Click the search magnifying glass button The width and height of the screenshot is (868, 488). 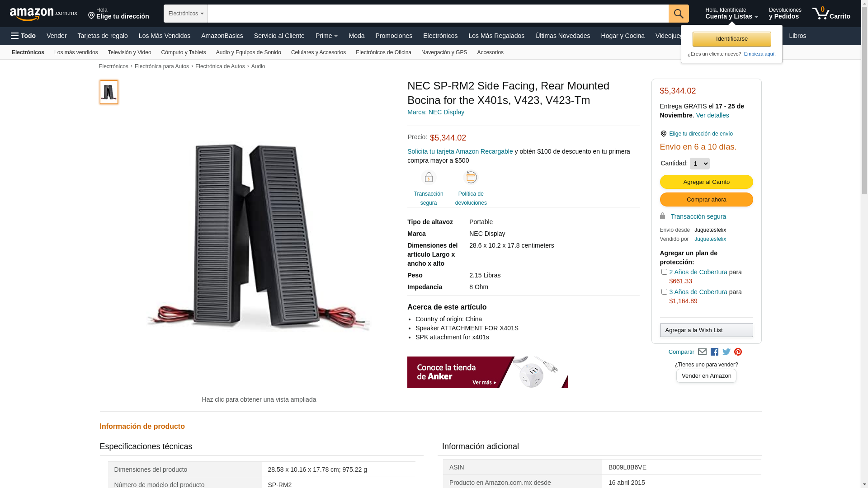pyautogui.click(x=678, y=14)
